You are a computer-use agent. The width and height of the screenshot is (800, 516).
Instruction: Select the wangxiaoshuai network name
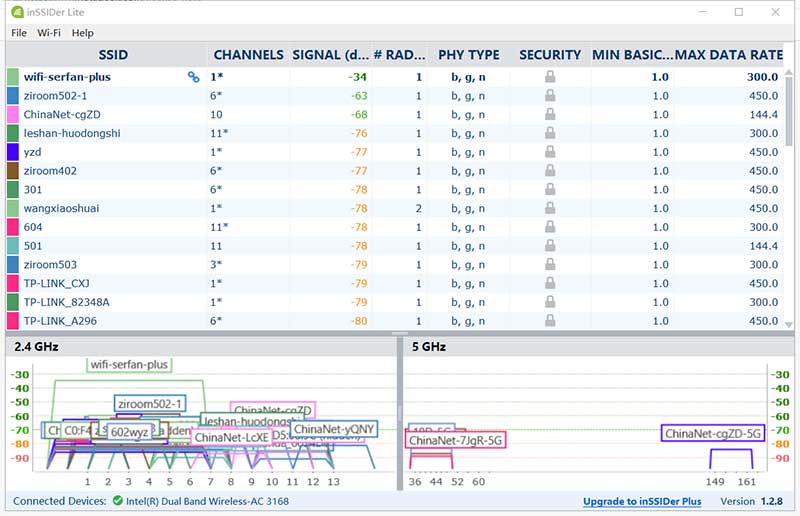[61, 208]
